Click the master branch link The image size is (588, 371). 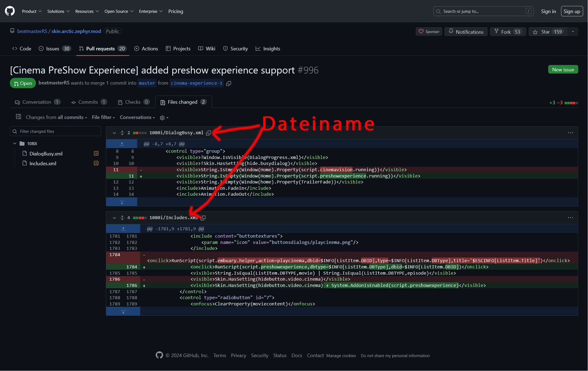[147, 83]
